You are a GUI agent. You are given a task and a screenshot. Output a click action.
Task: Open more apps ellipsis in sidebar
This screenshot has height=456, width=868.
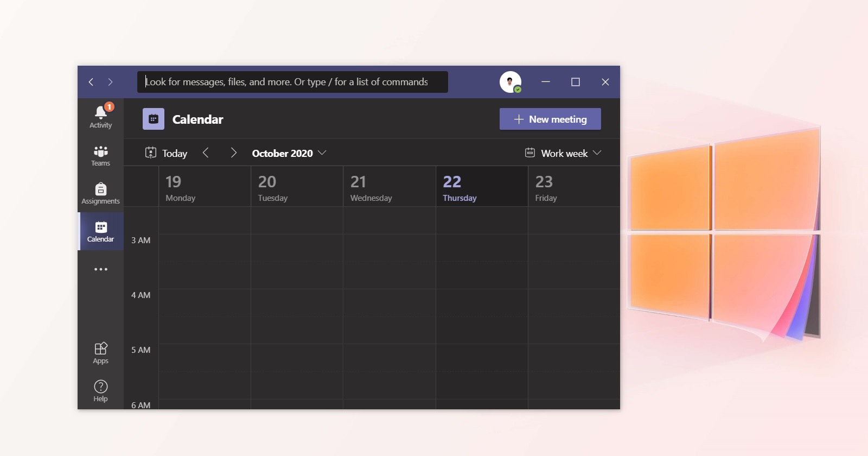coord(101,269)
